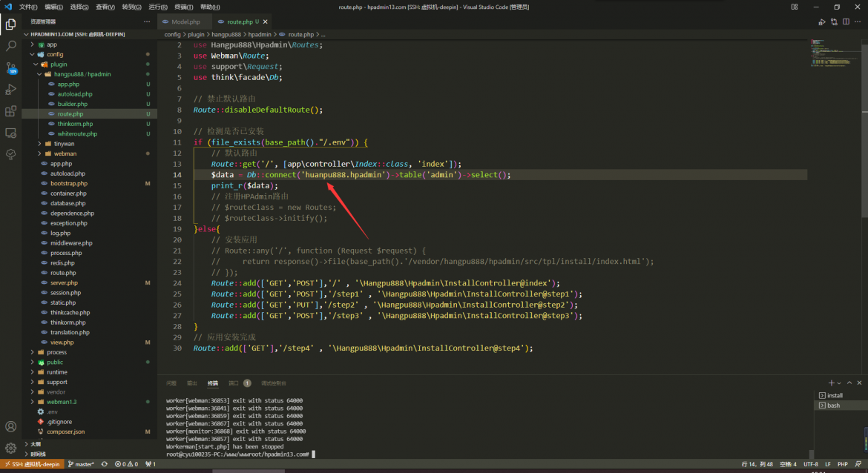Image resolution: width=868 pixels, height=473 pixels.
Task: Switch to the Model.php editor tab
Action: coord(185,21)
